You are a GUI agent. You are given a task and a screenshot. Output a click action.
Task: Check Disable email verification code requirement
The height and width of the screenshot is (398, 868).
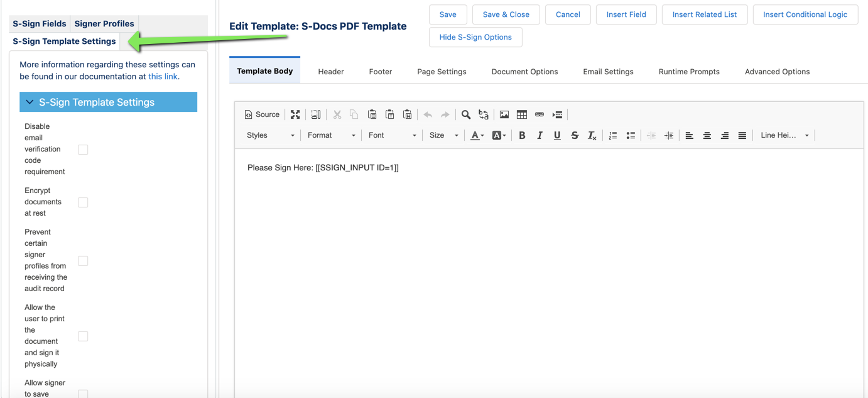point(83,150)
